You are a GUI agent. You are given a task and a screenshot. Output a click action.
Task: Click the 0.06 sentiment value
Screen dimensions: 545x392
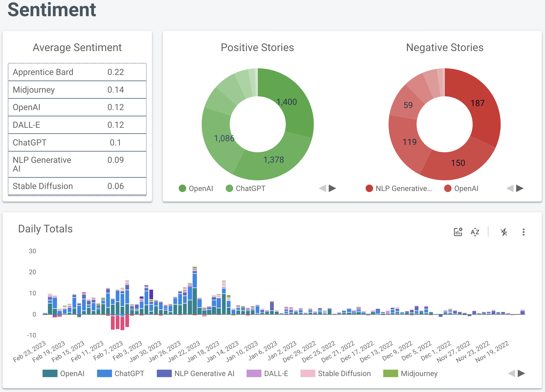tap(116, 186)
